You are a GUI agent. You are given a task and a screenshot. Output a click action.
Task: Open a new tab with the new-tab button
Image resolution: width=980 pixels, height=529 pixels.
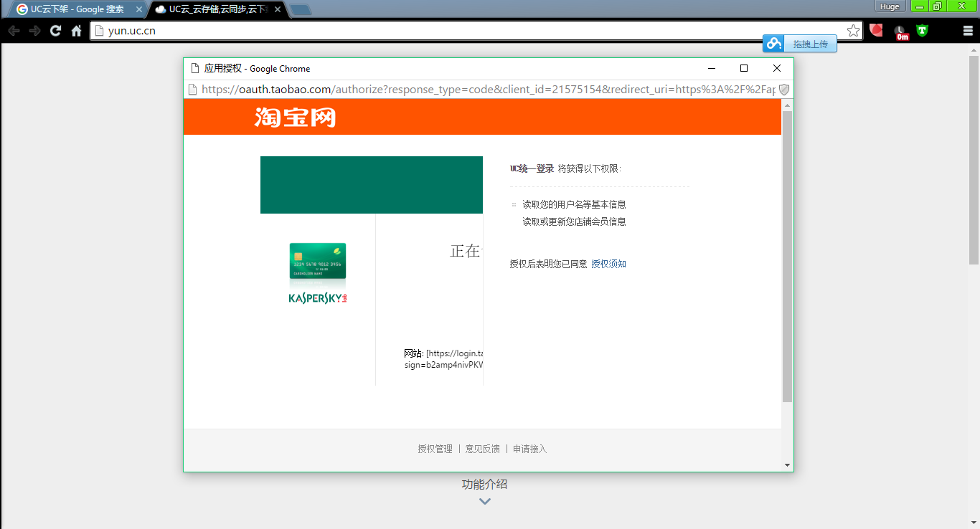coord(301,10)
